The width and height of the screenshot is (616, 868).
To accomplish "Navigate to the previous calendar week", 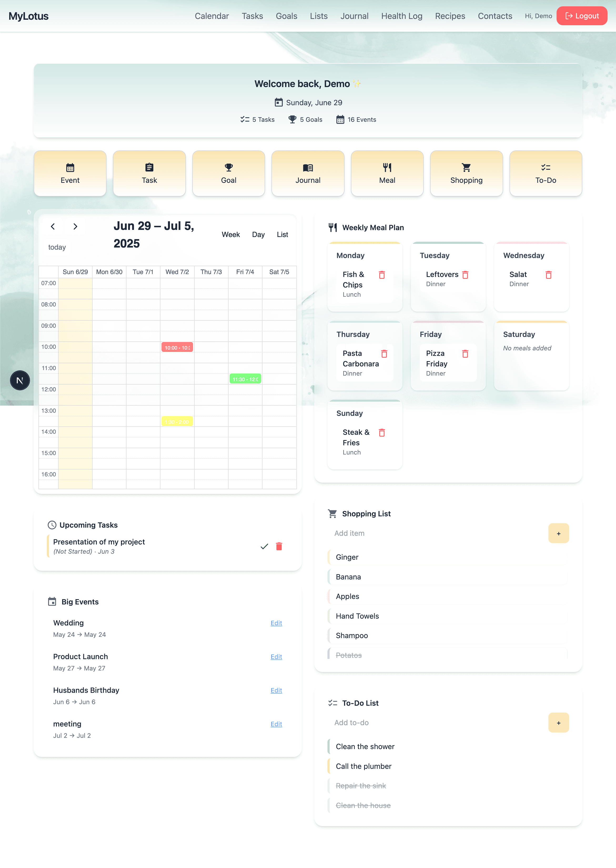I will (x=53, y=226).
